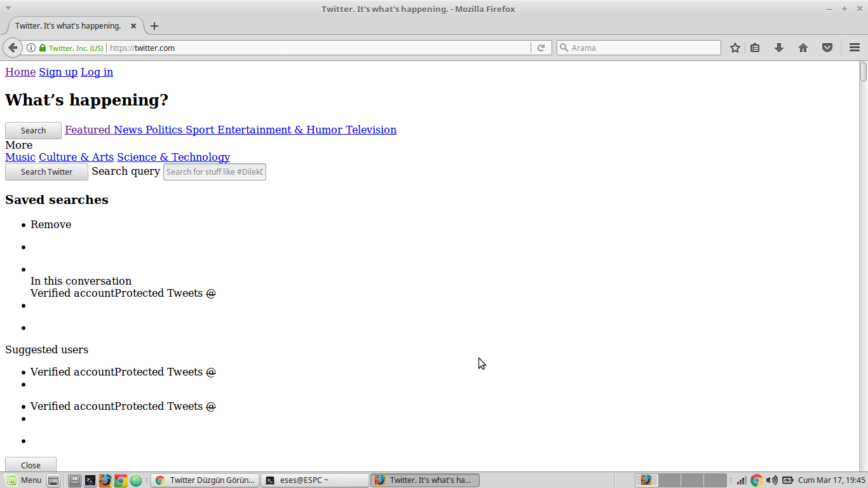Click the Saved searches heading

pos(57,200)
